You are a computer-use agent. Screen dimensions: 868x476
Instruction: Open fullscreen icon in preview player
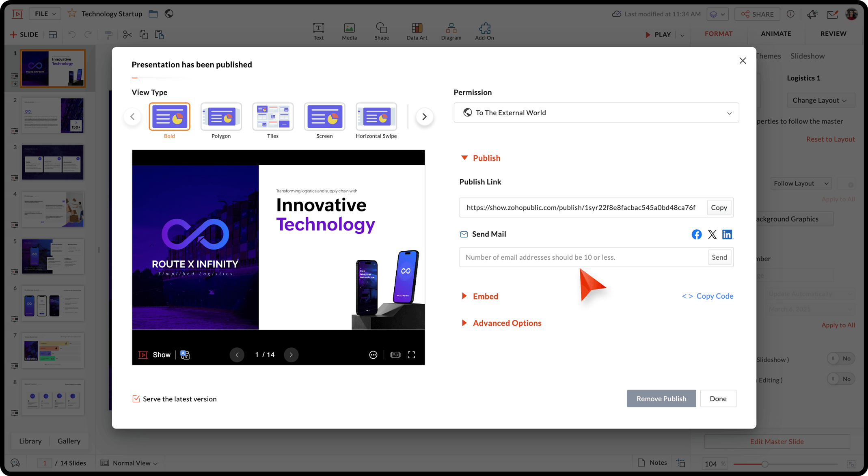tap(411, 355)
